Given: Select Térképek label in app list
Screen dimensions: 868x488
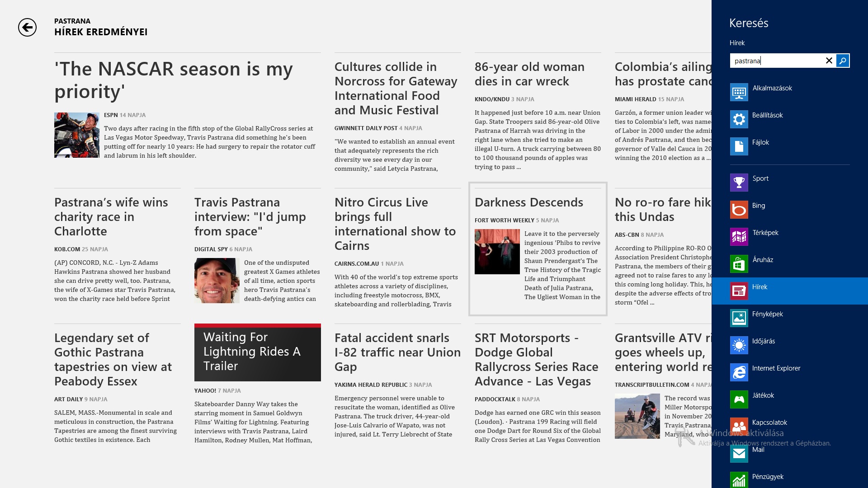Looking at the screenshot, I should [765, 233].
